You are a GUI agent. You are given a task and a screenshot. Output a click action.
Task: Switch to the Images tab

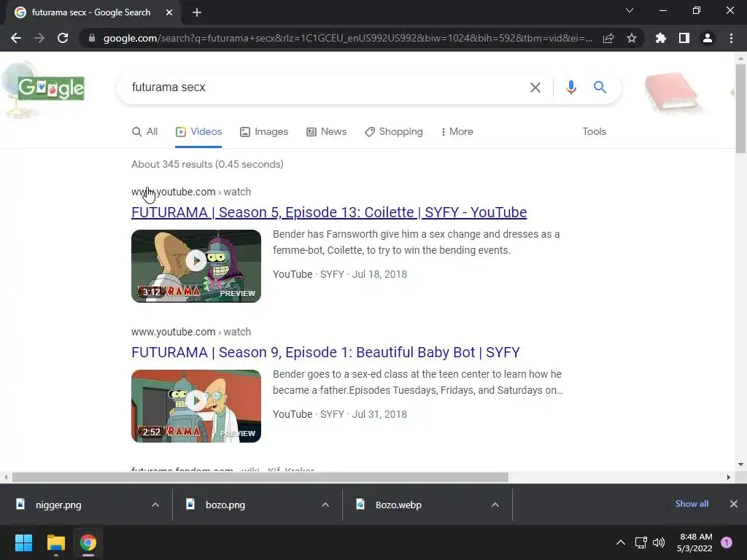264,132
